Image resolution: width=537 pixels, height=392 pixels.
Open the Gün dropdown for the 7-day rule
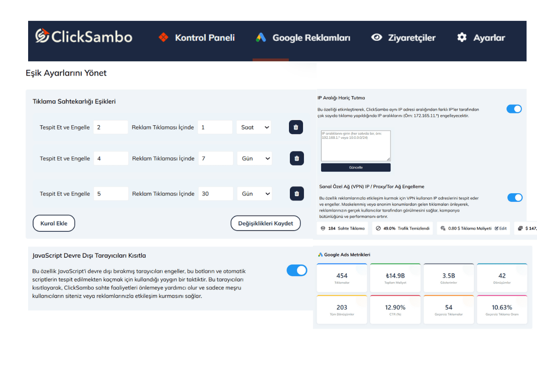pos(254,158)
